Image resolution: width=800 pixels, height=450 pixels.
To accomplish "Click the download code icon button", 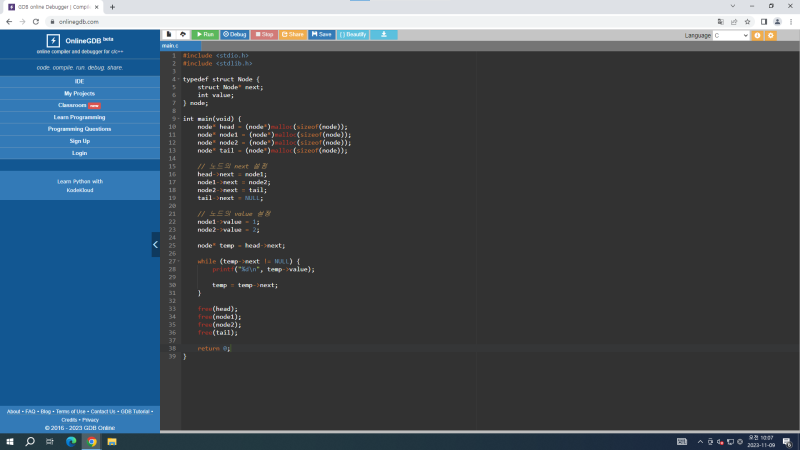I will [384, 34].
